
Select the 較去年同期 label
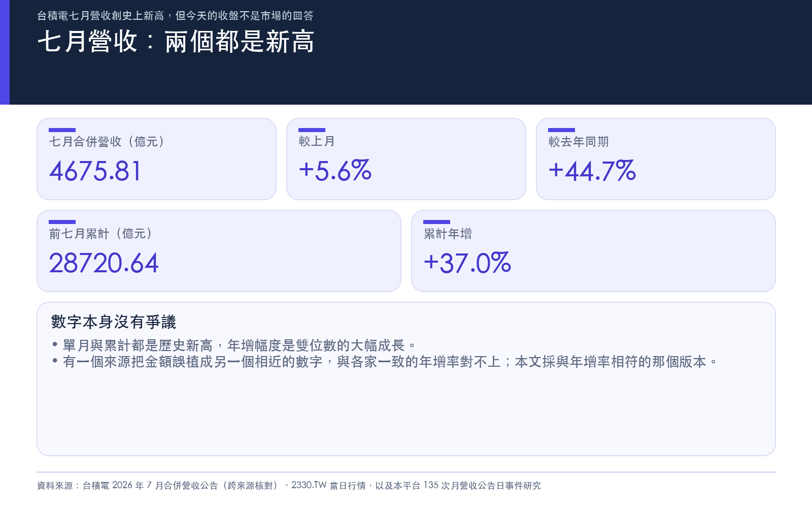click(x=579, y=142)
